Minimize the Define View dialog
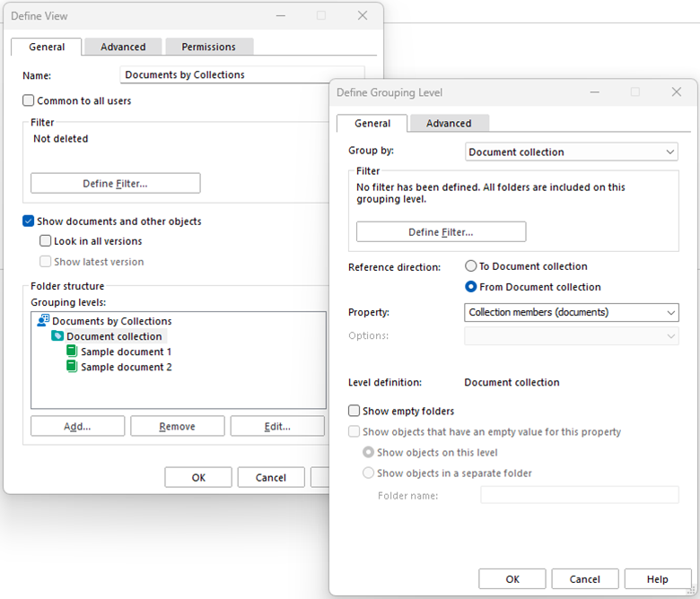The image size is (700, 599). click(280, 15)
